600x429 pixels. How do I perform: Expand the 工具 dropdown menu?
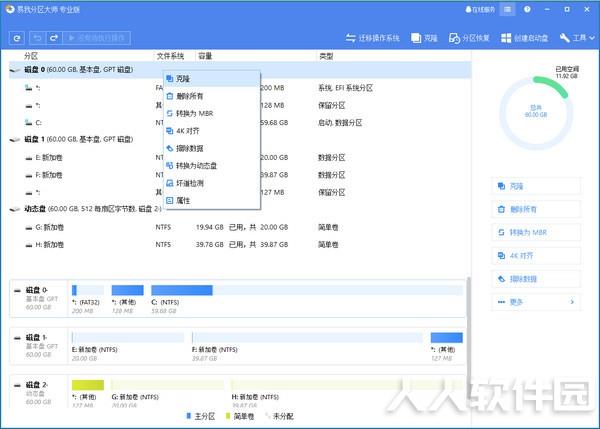[x=577, y=38]
